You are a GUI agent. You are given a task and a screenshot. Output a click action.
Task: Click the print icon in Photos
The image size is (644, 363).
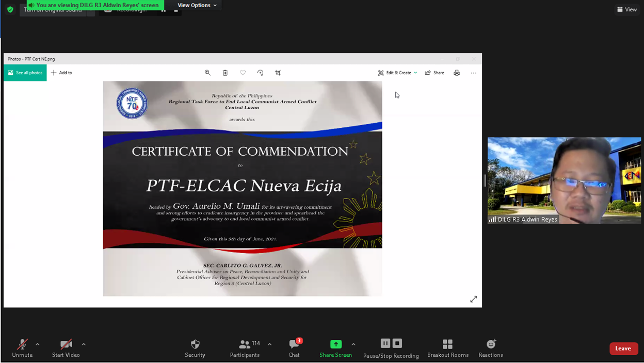457,73
